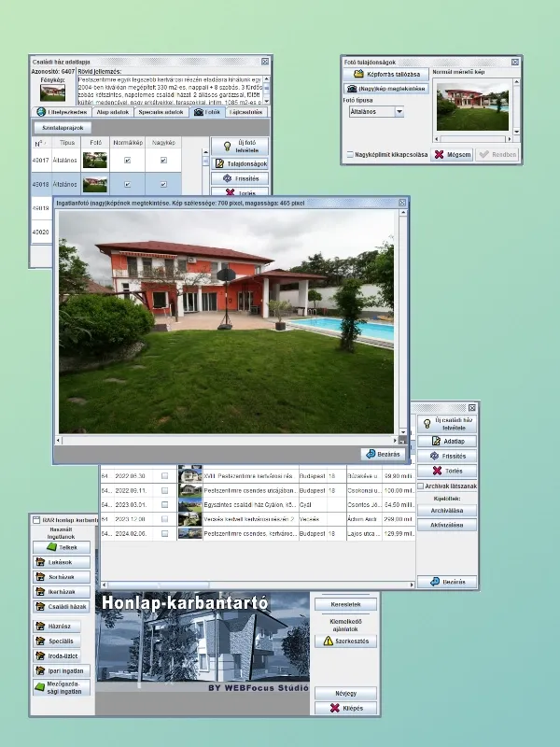Click Frissítés in the house list window
560x747 pixels.
[447, 456]
